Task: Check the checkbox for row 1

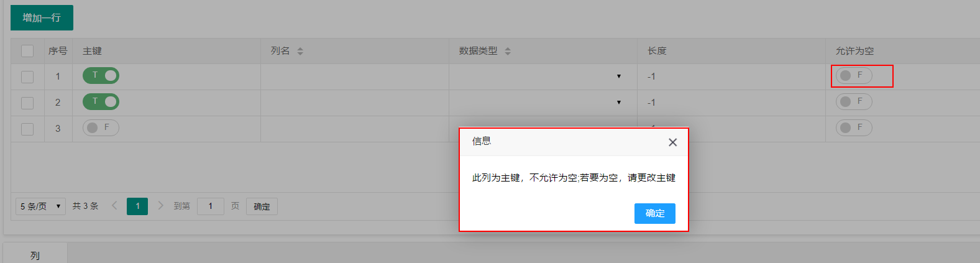Action: [x=27, y=77]
